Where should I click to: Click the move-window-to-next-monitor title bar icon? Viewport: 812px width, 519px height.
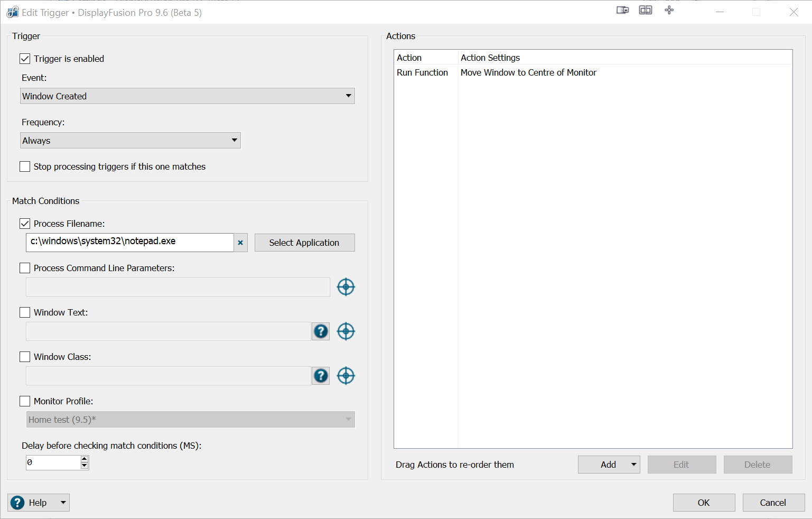point(622,11)
